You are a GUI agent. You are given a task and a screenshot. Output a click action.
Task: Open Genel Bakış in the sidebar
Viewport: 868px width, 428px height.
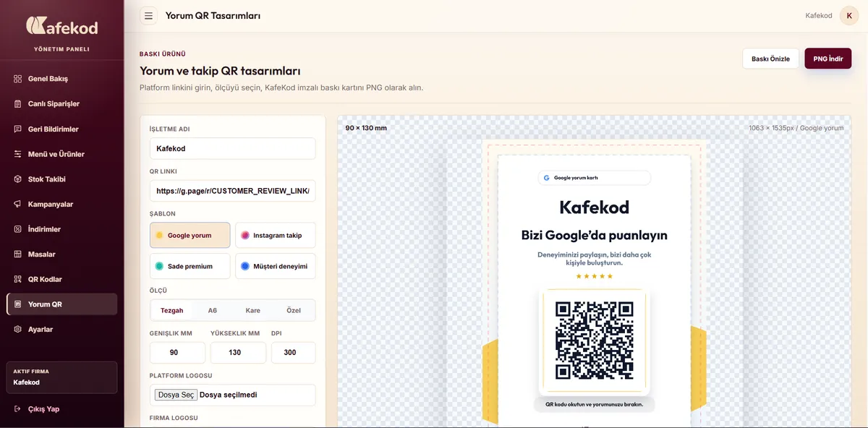point(61,79)
